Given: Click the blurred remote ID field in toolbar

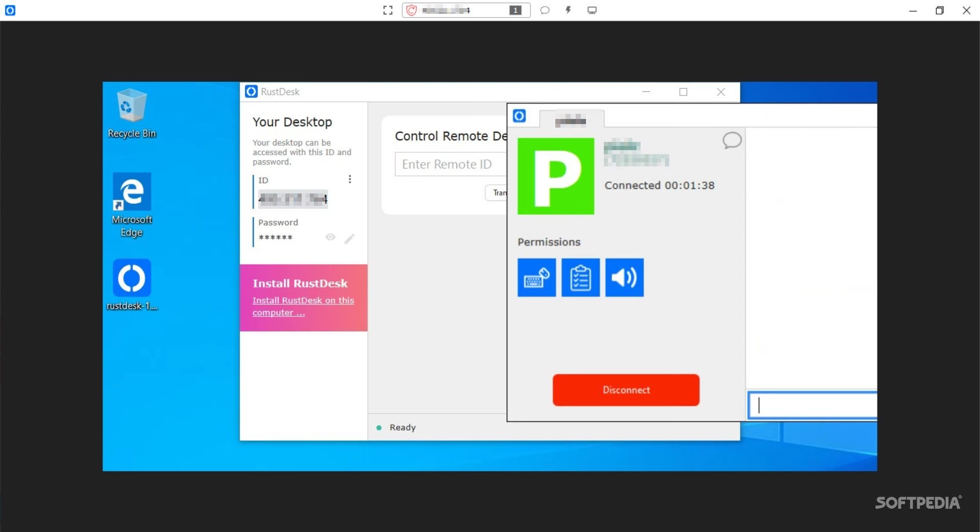Looking at the screenshot, I should pos(446,10).
